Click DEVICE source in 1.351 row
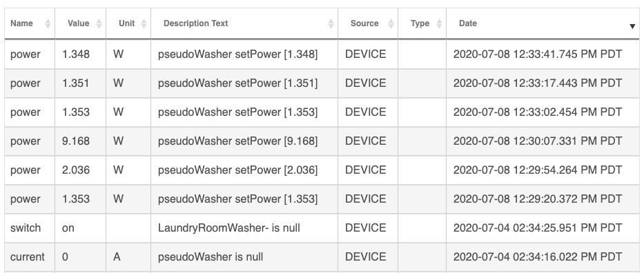This screenshot has width=644, height=273. [366, 83]
